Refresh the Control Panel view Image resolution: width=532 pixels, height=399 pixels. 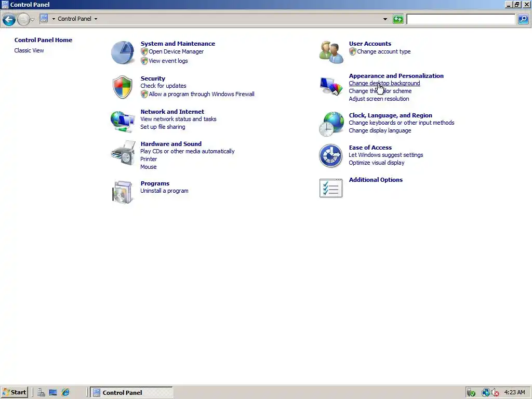click(398, 19)
